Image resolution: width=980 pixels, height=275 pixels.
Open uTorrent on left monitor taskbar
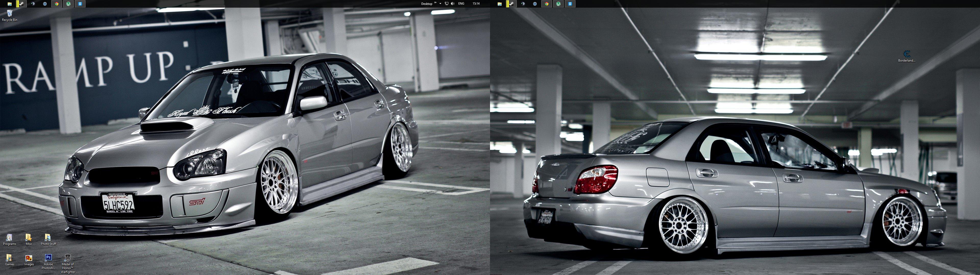point(68,4)
